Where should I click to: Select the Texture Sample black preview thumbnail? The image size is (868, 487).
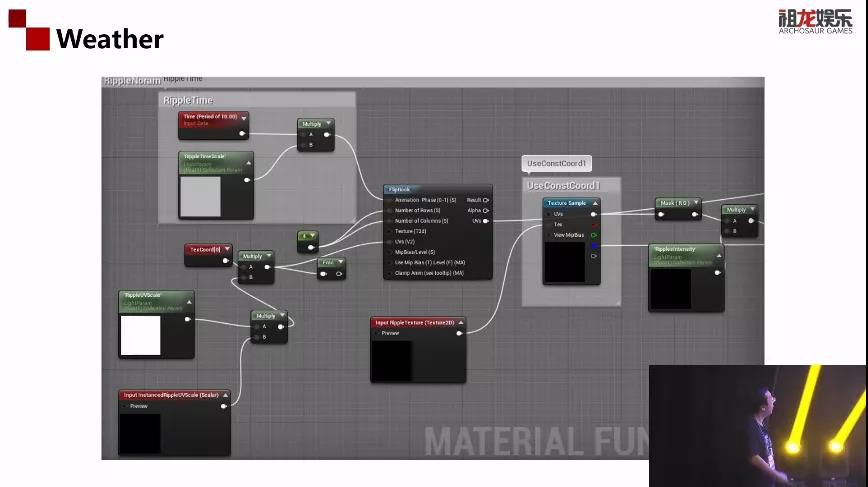pos(565,263)
